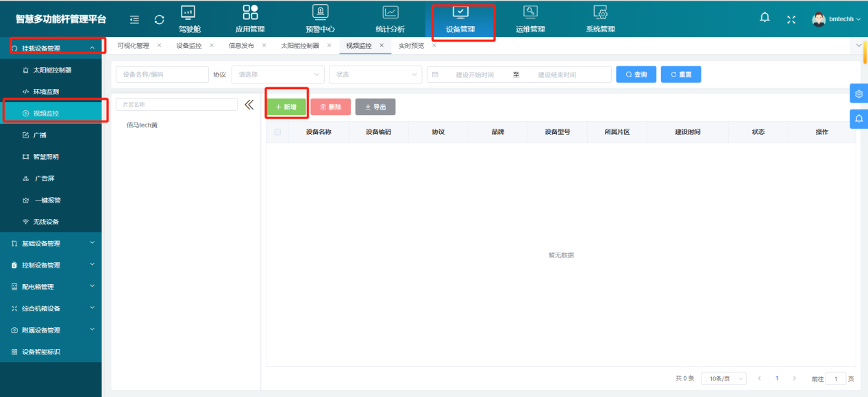Open the 驾驶舱 cockpit module icon
Image resolution: width=868 pixels, height=397 pixels.
(x=188, y=18)
